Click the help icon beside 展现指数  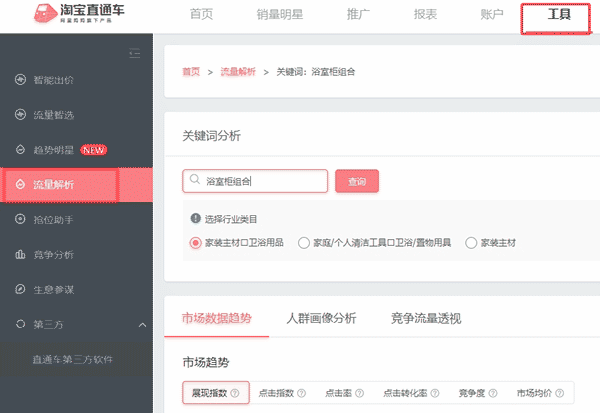pyautogui.click(x=235, y=394)
